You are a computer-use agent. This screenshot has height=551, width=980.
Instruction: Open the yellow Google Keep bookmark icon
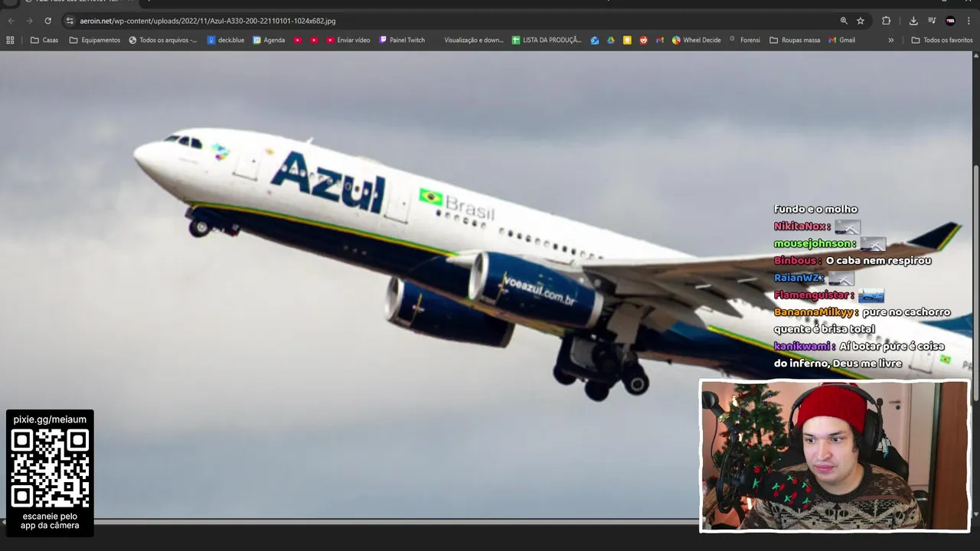point(627,40)
